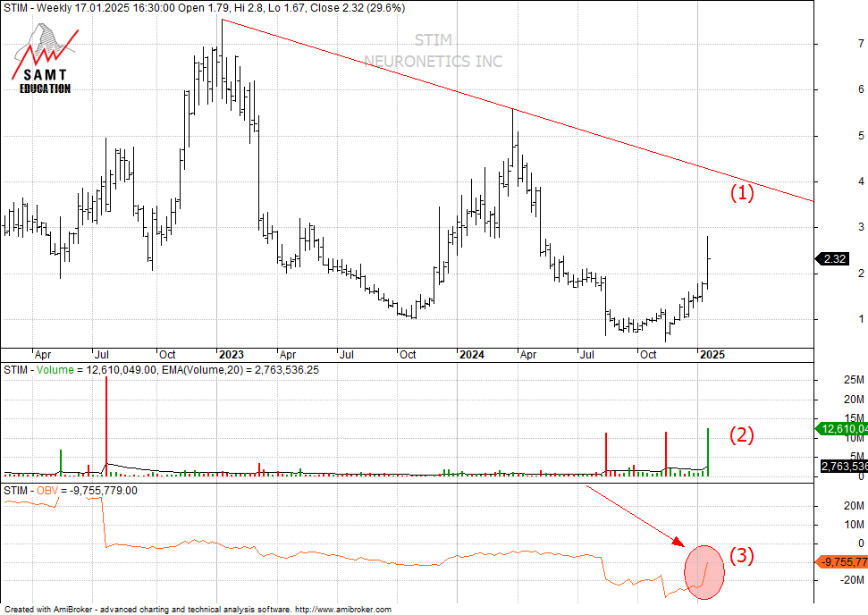
Task: Click the latest tall green volume bar
Action: (x=708, y=451)
